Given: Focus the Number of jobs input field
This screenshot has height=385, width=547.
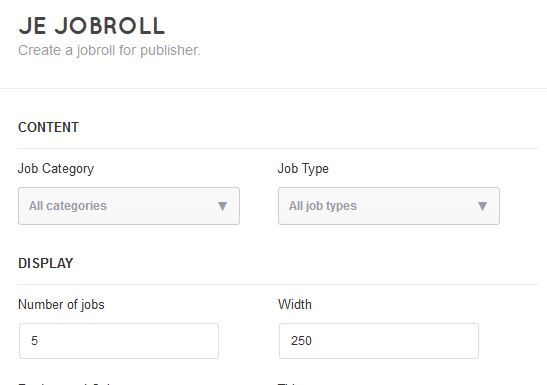Looking at the screenshot, I should click(x=119, y=341).
